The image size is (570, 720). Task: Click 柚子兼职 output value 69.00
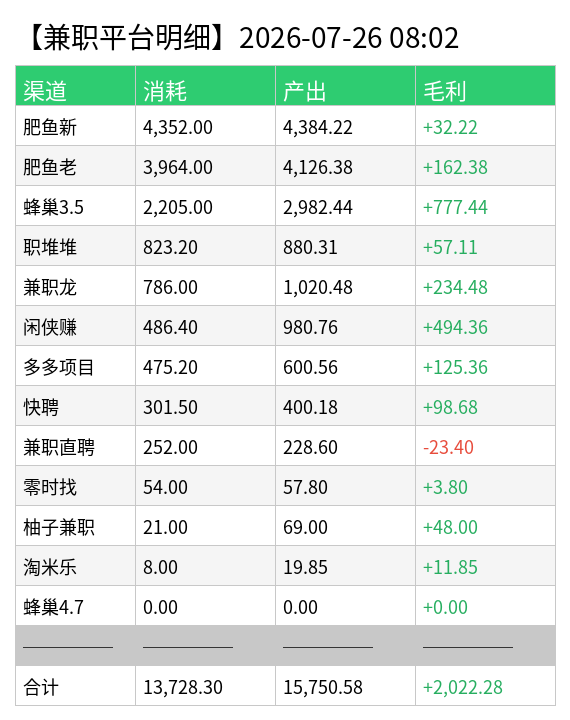tap(305, 527)
